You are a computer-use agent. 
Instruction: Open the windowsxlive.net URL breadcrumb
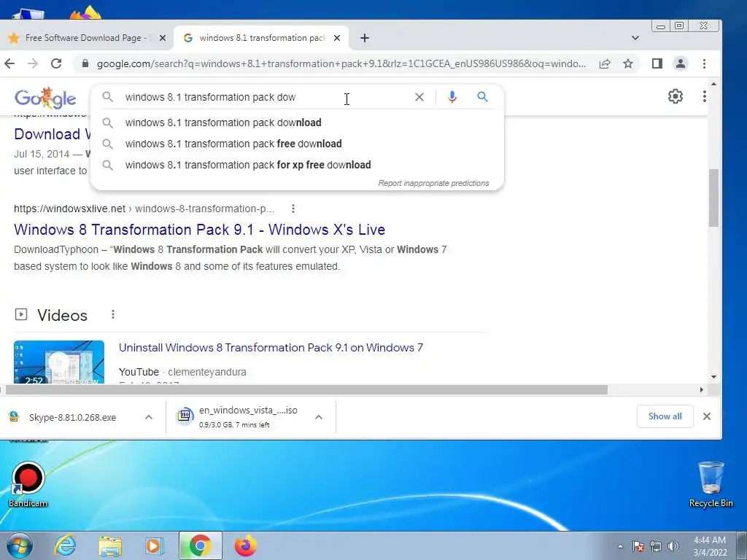144,209
